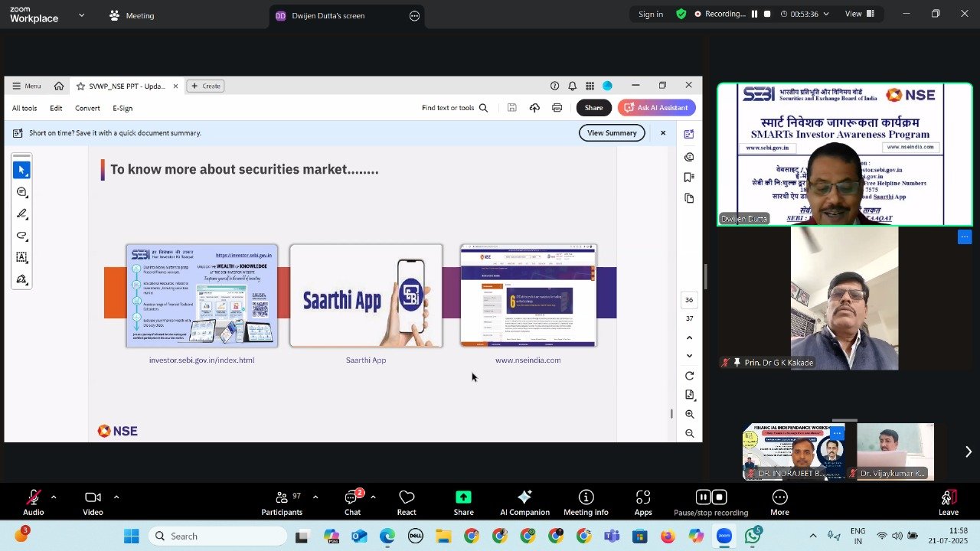The image size is (980, 551).
Task: Stop recording using top bar stop icon
Action: (x=767, y=14)
